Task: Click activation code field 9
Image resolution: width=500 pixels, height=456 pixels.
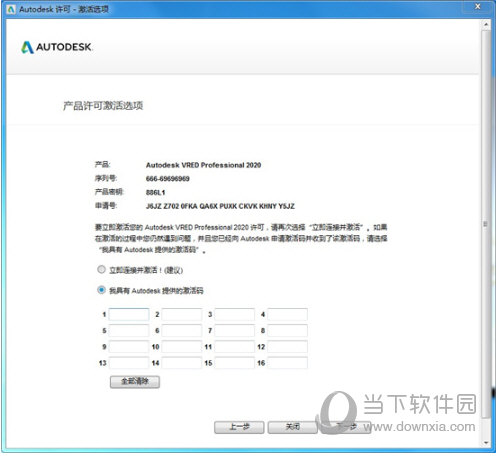Action: pos(129,347)
